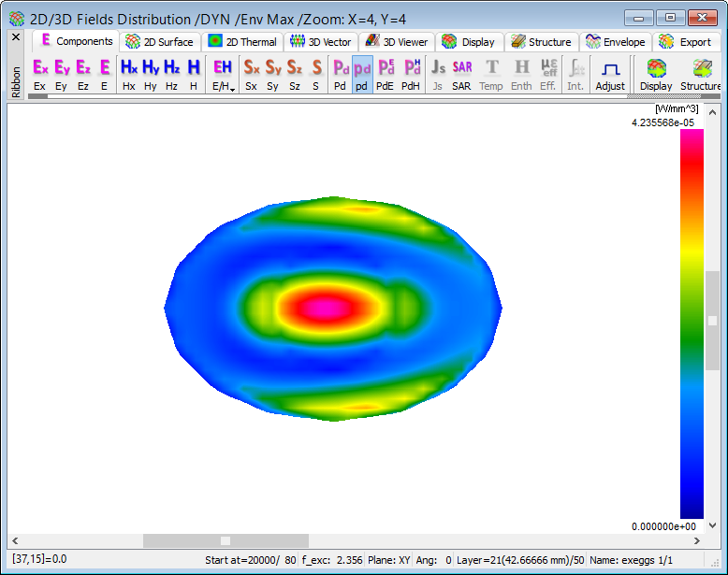
Task: Click the 4.235568e-05 scale maximum
Action: coord(663,123)
